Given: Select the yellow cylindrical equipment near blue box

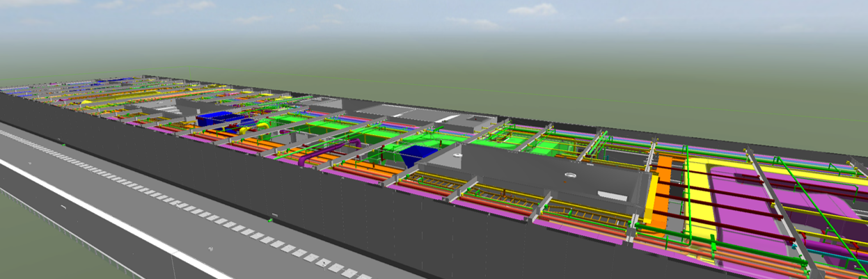Looking at the screenshot, I should (246, 129).
